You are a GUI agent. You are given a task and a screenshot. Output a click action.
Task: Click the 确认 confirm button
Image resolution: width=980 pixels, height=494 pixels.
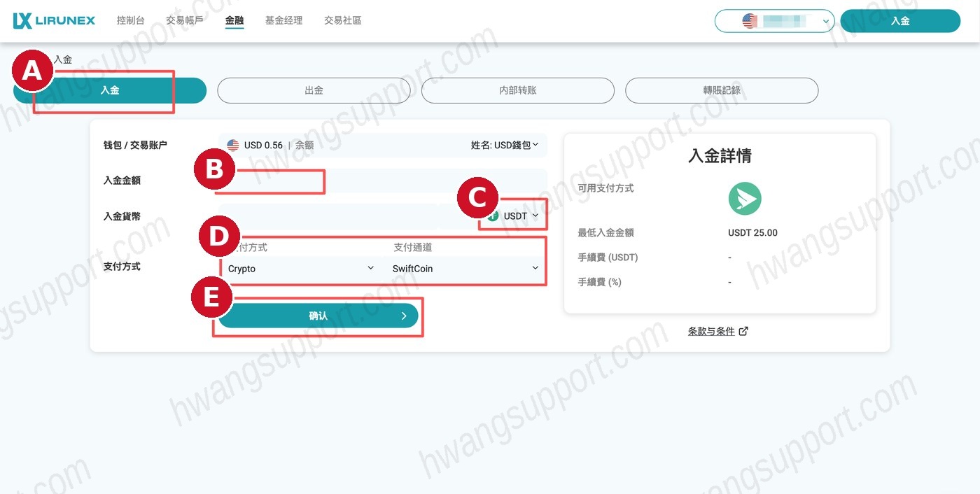(x=318, y=316)
